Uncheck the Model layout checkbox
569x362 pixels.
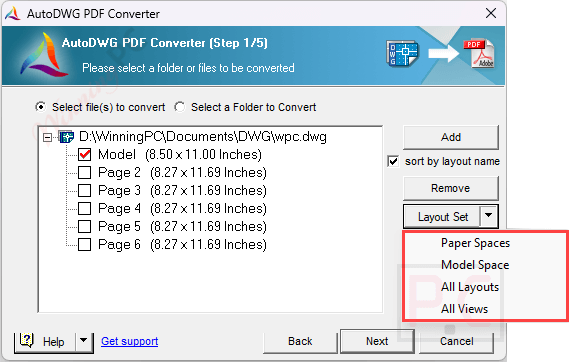pyautogui.click(x=85, y=155)
